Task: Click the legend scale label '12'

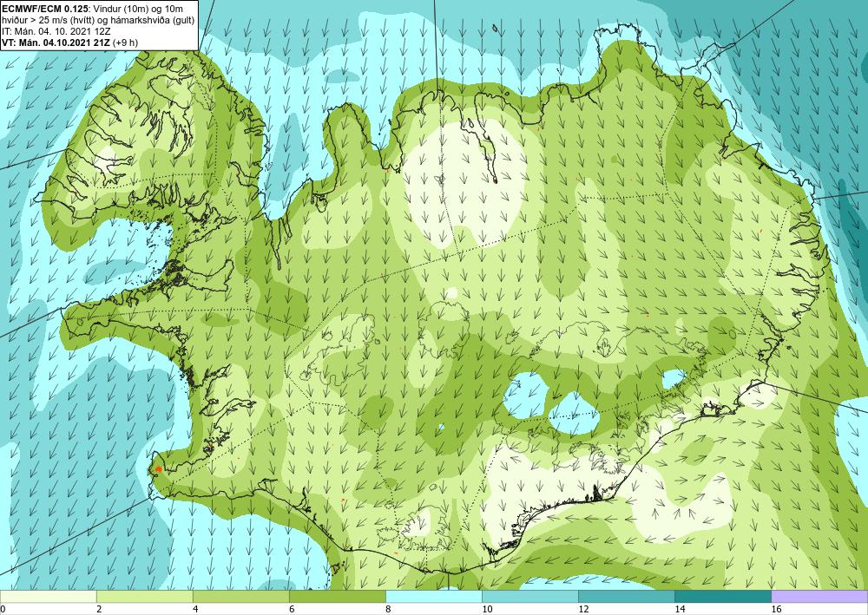Action: coord(583,609)
